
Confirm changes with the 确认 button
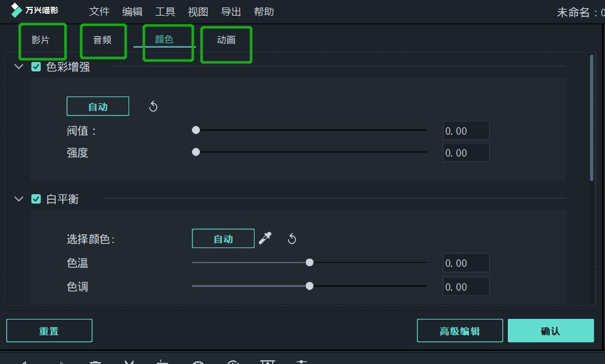point(550,331)
